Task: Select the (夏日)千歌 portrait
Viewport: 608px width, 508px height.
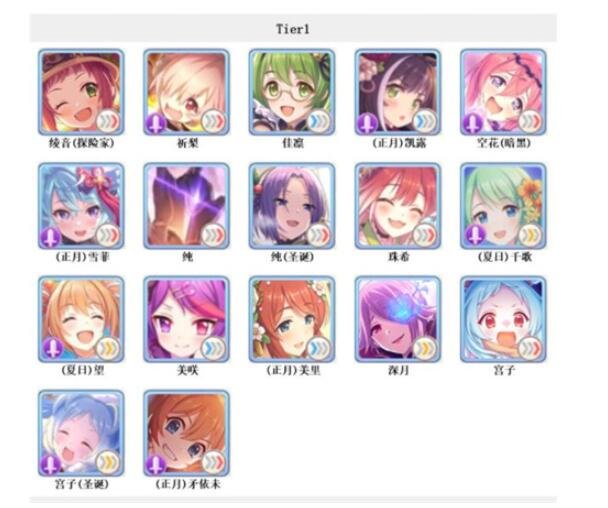Action: point(503,206)
